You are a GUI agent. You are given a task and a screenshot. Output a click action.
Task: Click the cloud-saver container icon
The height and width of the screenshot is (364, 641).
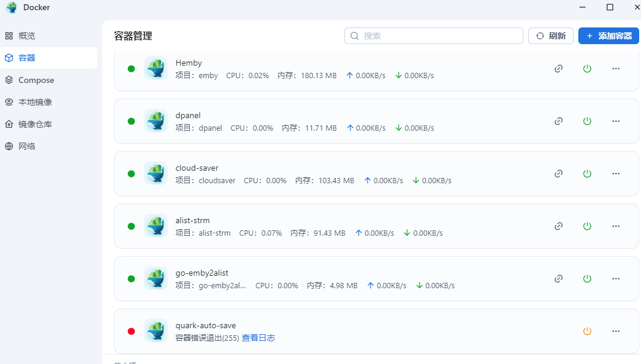coord(156,173)
